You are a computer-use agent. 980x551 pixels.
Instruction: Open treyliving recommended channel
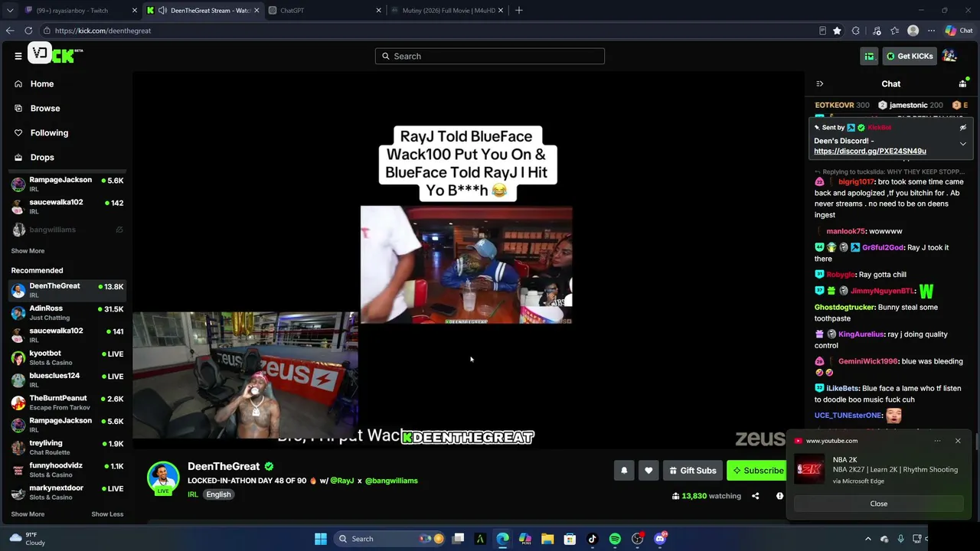tap(67, 448)
